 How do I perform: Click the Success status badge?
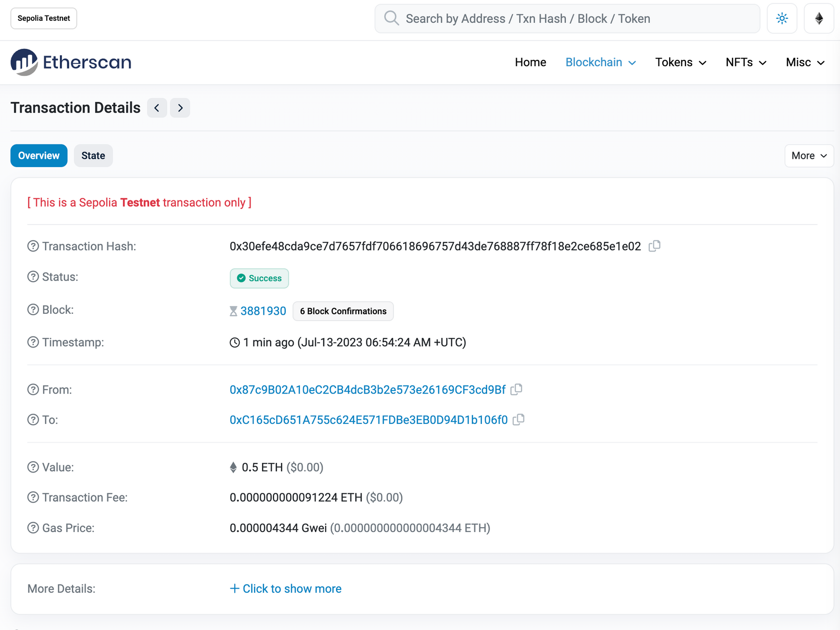coord(259,278)
